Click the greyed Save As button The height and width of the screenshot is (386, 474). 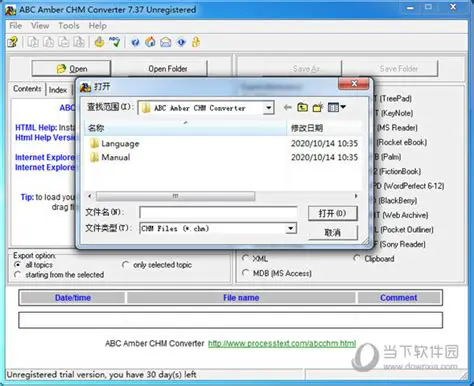pos(306,69)
